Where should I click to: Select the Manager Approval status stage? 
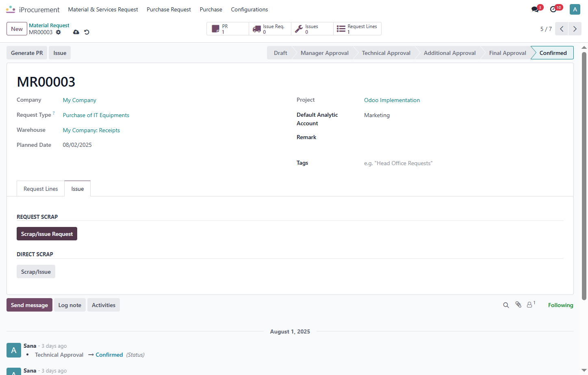[x=324, y=53]
